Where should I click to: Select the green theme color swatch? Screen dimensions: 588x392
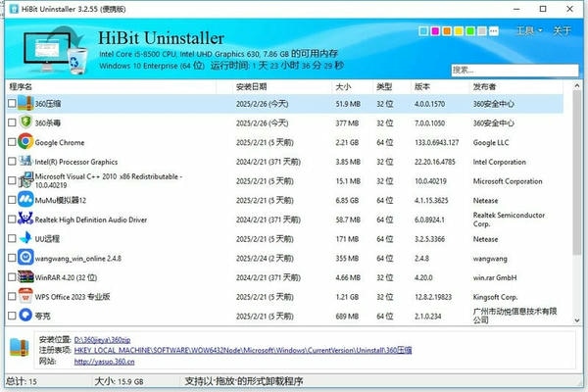(470, 30)
